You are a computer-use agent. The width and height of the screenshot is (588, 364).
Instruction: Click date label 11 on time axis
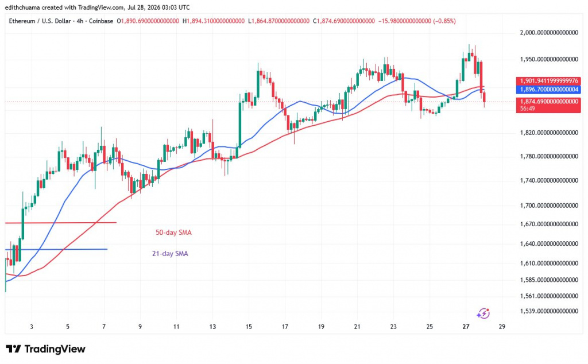pos(176,327)
